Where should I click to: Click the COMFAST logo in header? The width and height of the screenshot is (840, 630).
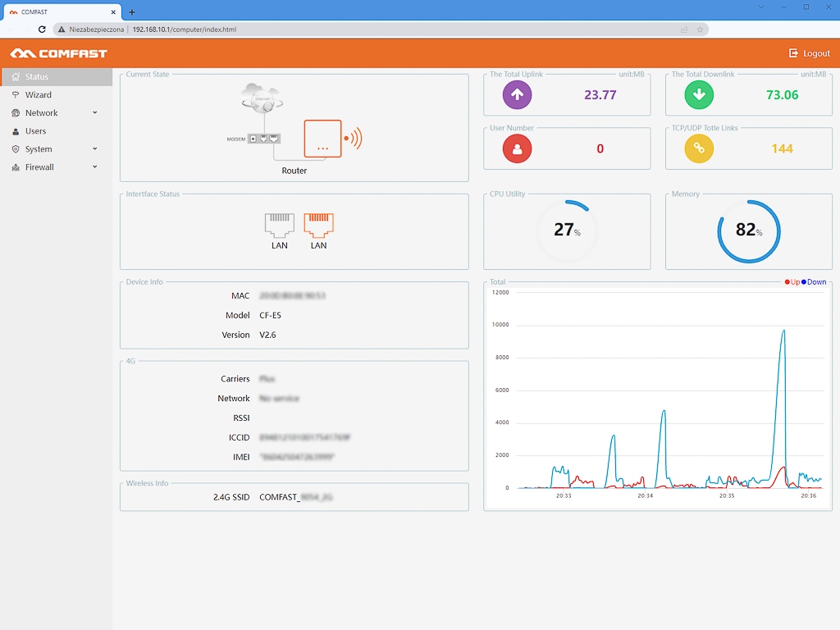pyautogui.click(x=59, y=53)
